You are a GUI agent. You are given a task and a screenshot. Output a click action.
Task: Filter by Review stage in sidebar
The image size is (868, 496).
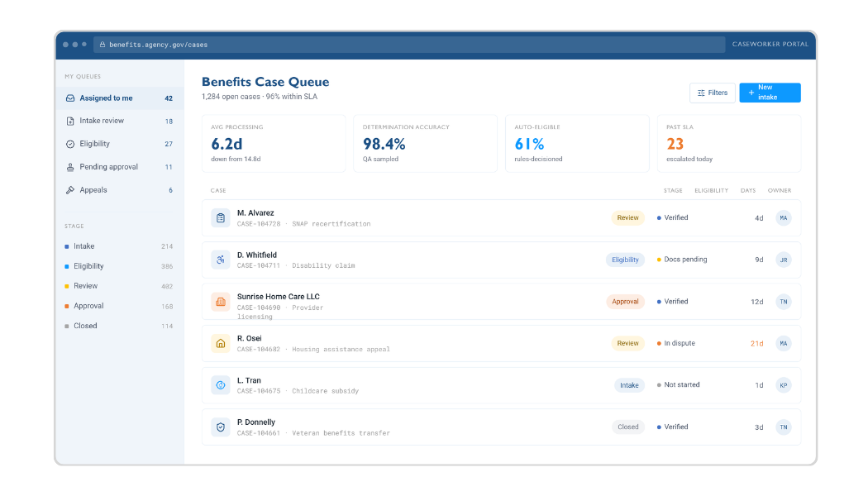120,286
